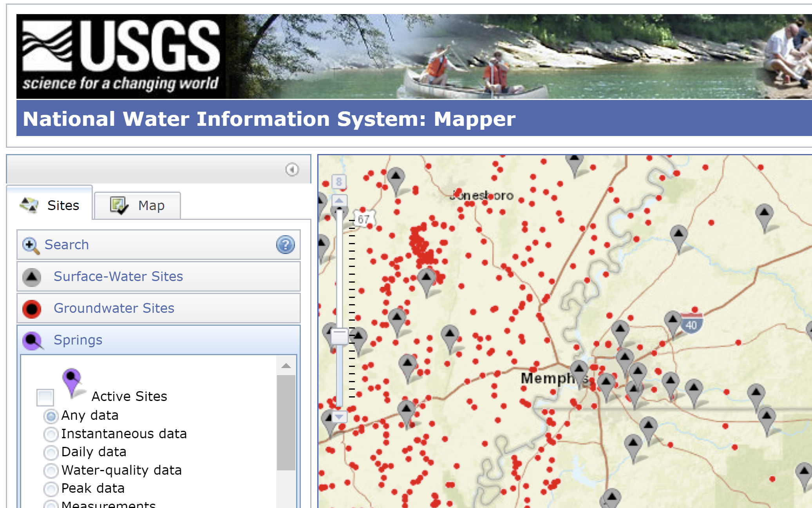Click the red Groundwater Sites dot icon
The width and height of the screenshot is (812, 508).
(x=32, y=308)
